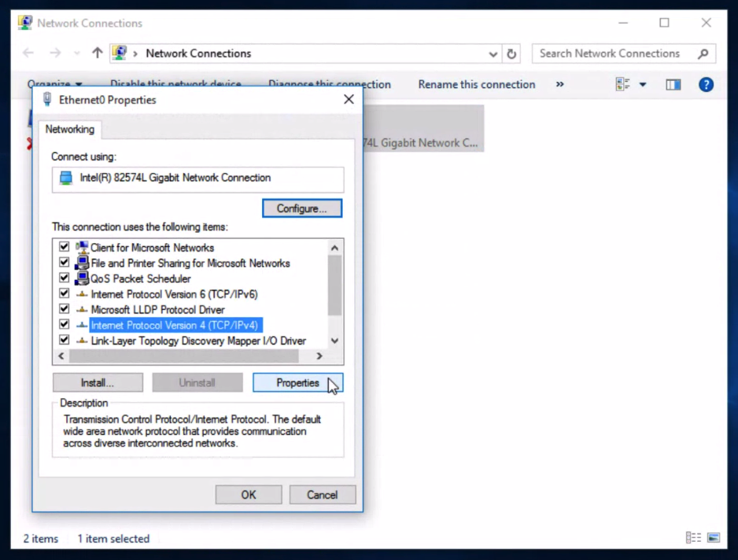Image resolution: width=738 pixels, height=560 pixels.
Task: Toggle Microsoft LLDP Protocol Driver checkbox
Action: pyautogui.click(x=64, y=308)
